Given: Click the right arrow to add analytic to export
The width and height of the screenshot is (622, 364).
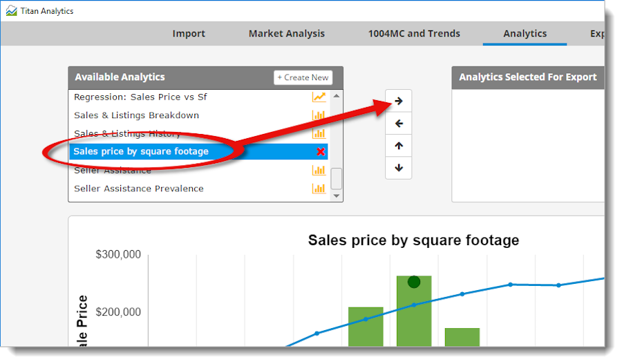Looking at the screenshot, I should (x=399, y=101).
